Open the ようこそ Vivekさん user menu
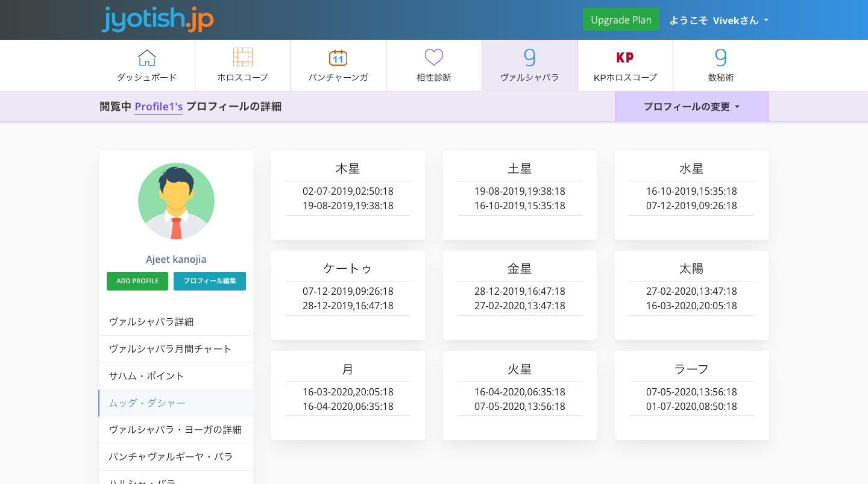The image size is (868, 484). 719,20
